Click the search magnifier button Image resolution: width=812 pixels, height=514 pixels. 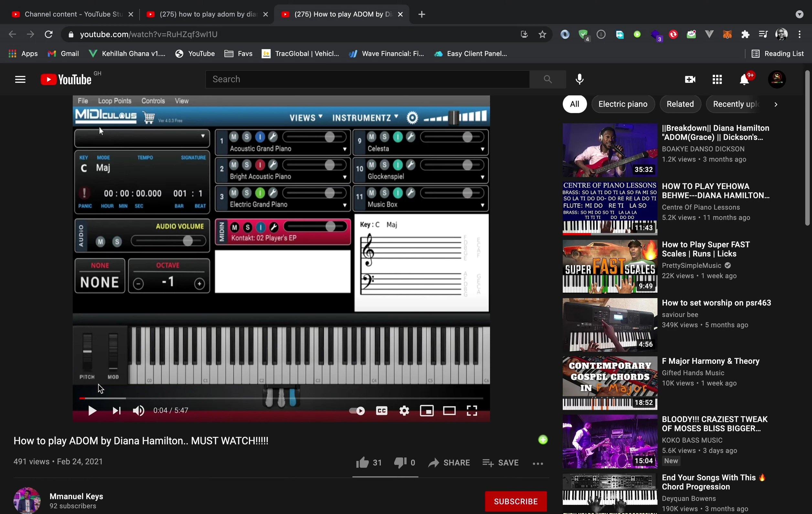(x=548, y=79)
